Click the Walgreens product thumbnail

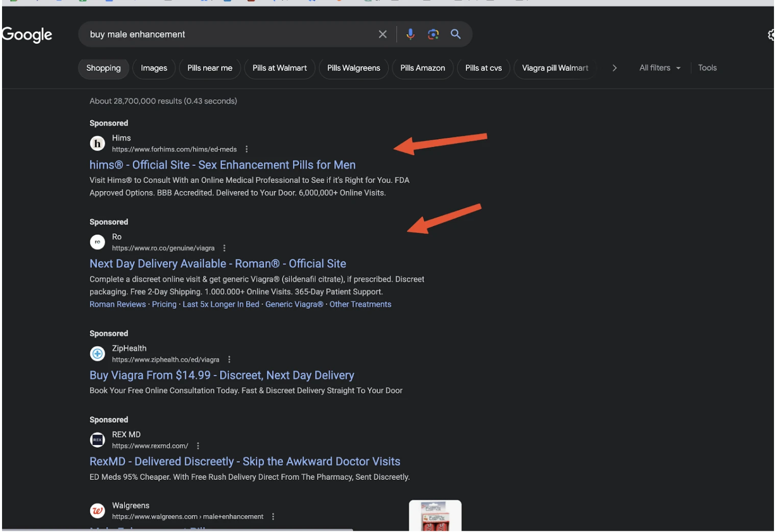point(435,516)
